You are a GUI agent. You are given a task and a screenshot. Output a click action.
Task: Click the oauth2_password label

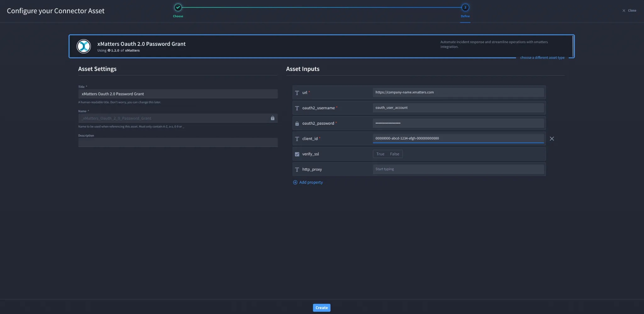click(x=318, y=123)
